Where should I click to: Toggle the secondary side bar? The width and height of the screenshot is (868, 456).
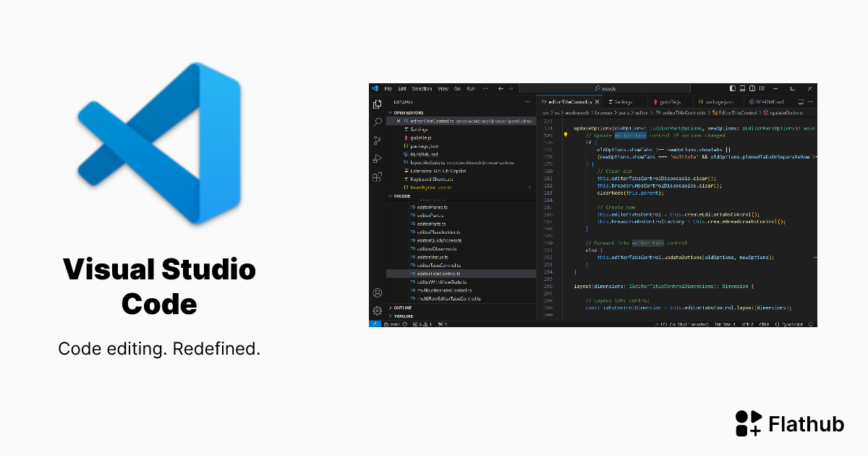click(752, 88)
